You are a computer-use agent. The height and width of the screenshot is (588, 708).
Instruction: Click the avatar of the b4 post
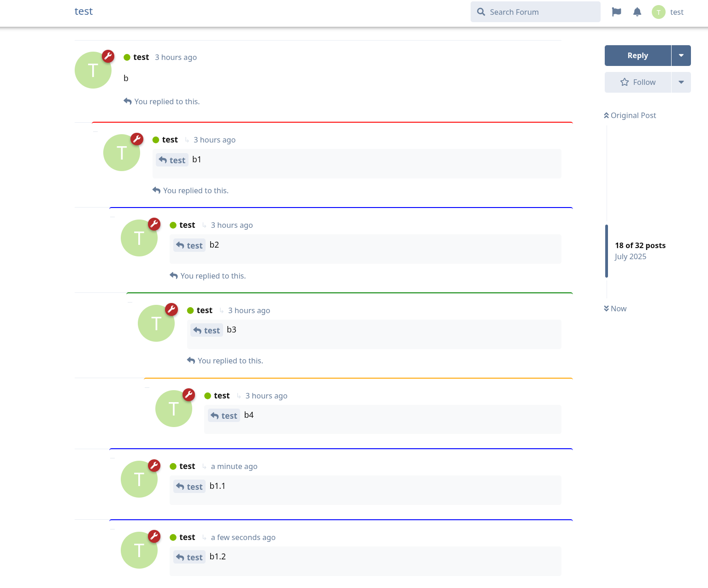click(x=173, y=409)
